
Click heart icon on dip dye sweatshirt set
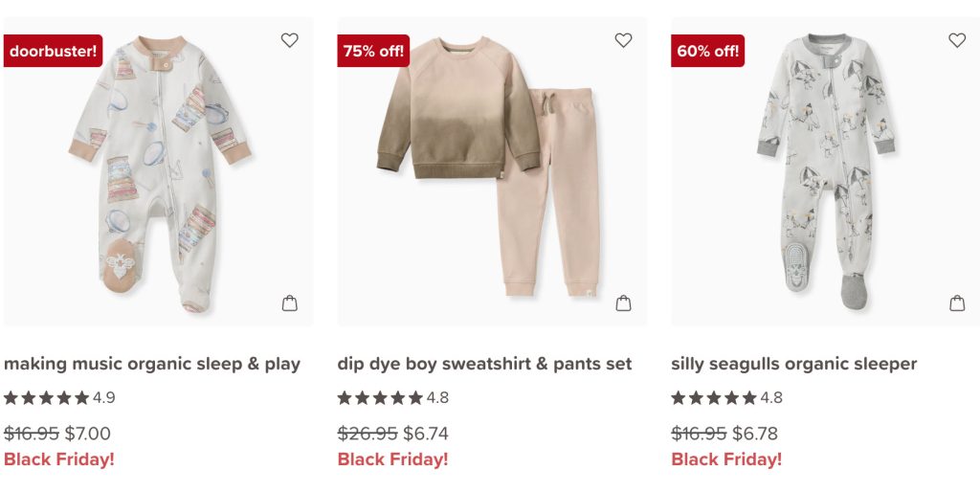click(623, 40)
